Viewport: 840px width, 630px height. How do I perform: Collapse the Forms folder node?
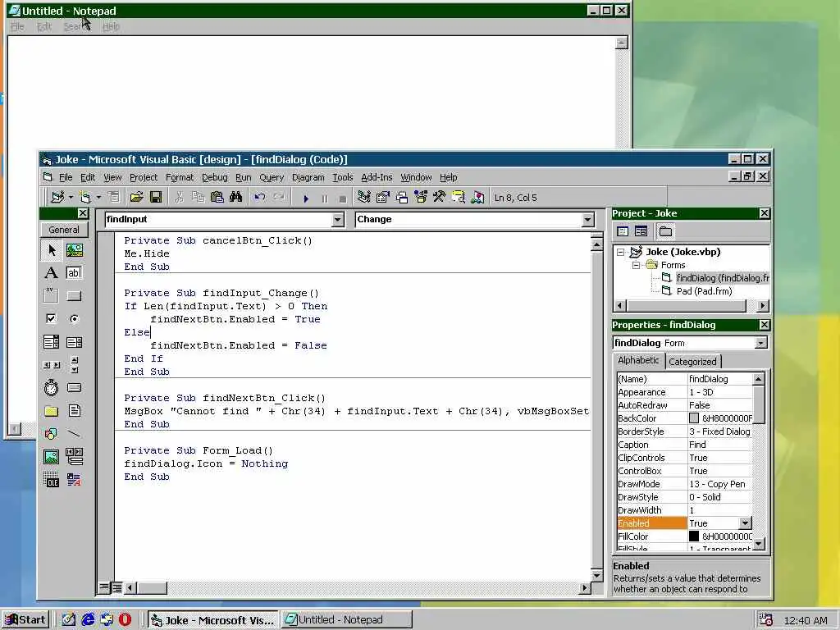click(x=636, y=265)
